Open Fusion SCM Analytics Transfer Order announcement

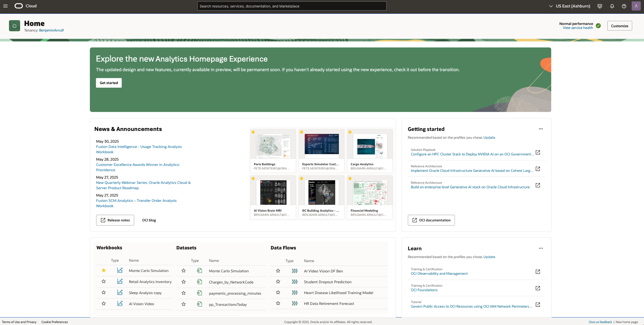coord(136,203)
